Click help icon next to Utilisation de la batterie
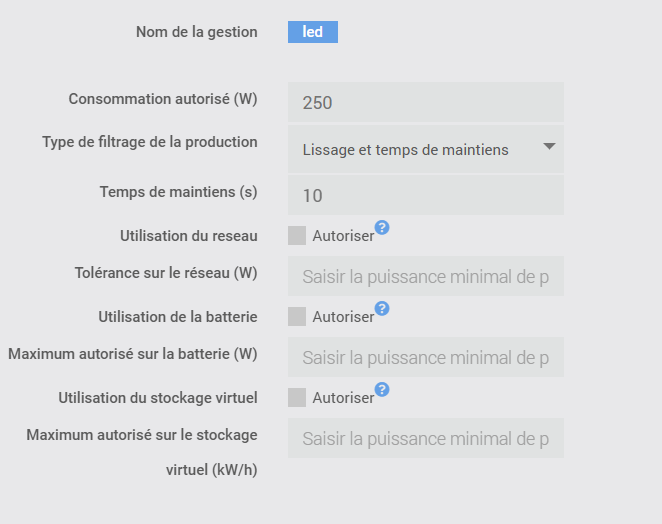Image resolution: width=662 pixels, height=524 pixels. pos(382,308)
